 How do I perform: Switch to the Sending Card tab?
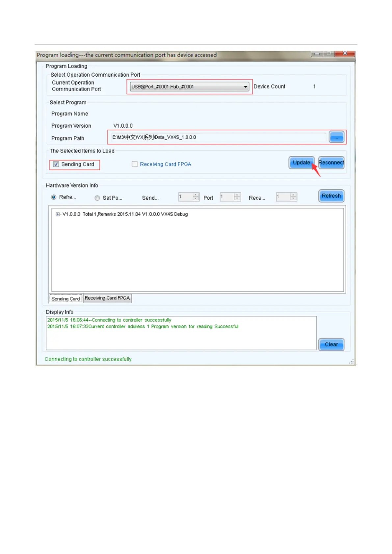(66, 298)
